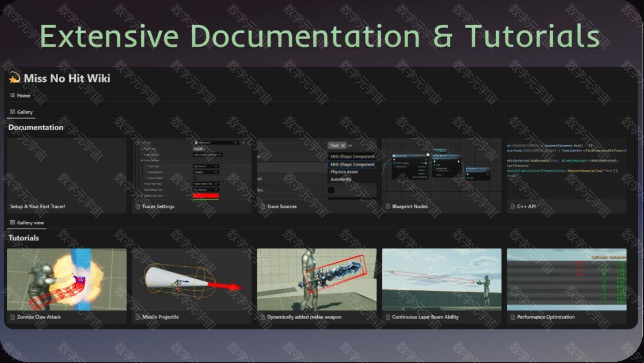Click the grid icon beside Gallery view
The height and width of the screenshot is (363, 644).
tap(12, 222)
